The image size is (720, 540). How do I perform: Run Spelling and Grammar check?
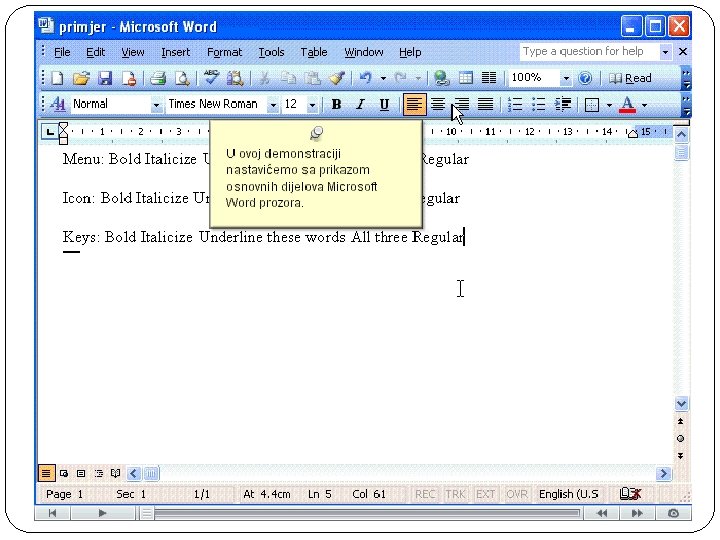211,78
